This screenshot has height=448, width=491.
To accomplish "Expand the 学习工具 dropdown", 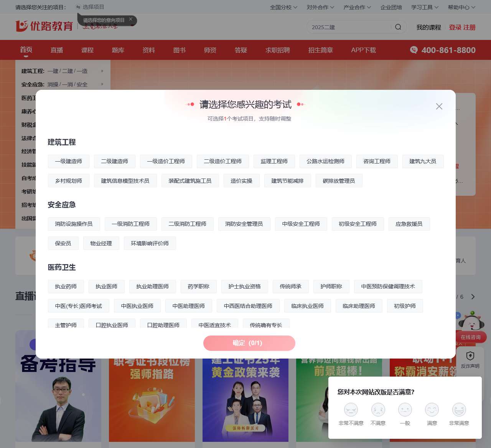I will tap(425, 7).
